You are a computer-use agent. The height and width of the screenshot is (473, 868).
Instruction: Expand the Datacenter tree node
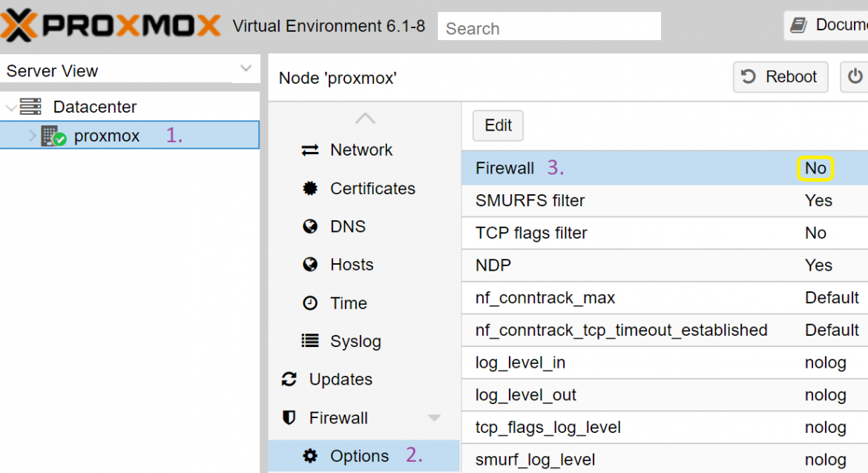click(x=10, y=106)
